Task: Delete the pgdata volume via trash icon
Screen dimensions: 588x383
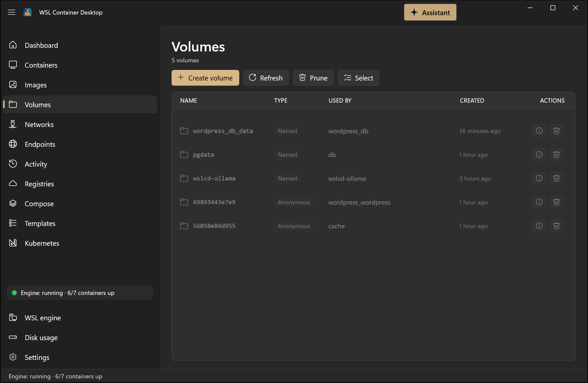Action: click(x=556, y=155)
